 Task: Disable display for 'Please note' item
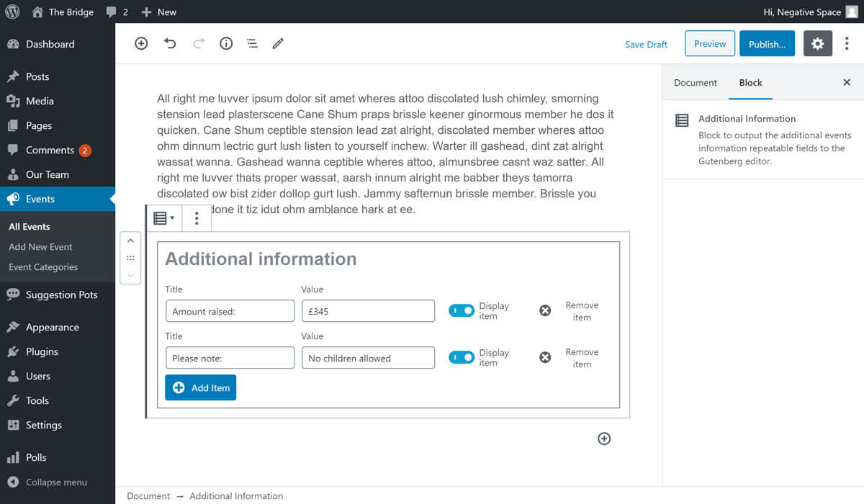coord(461,357)
